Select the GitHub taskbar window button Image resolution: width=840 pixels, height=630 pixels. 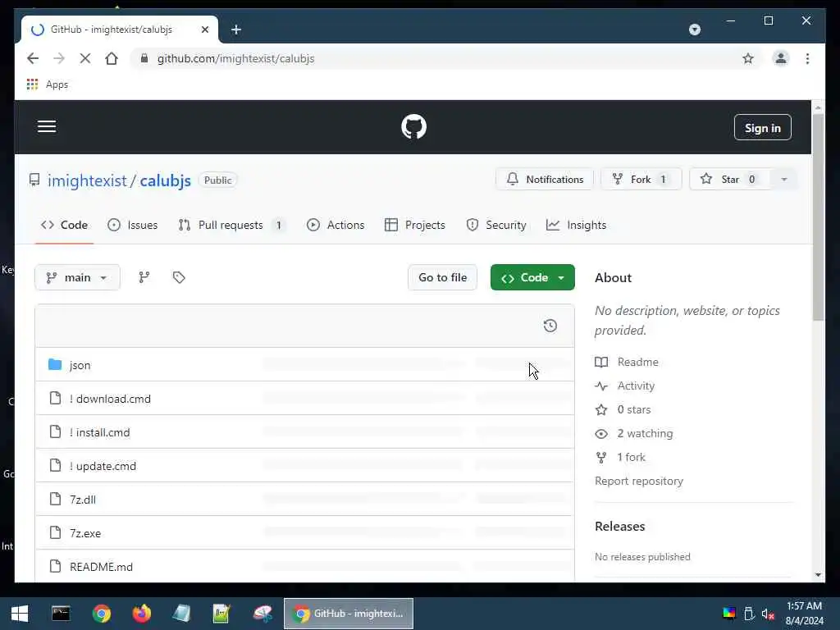349,614
